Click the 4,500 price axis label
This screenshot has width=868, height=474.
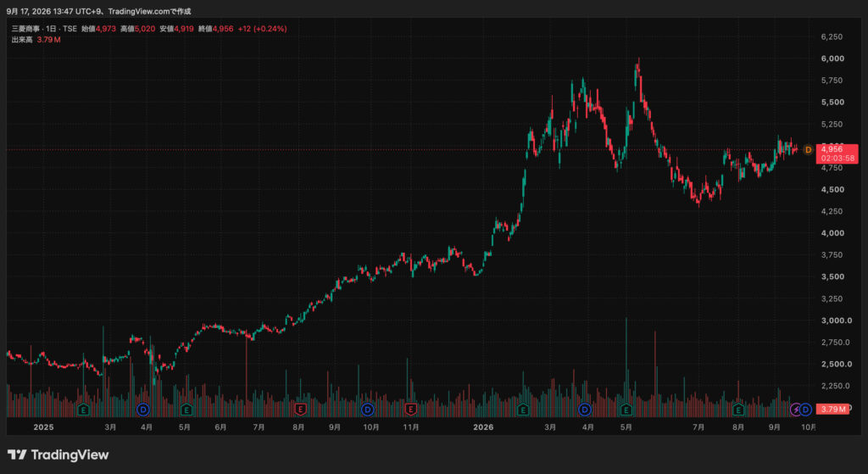832,189
